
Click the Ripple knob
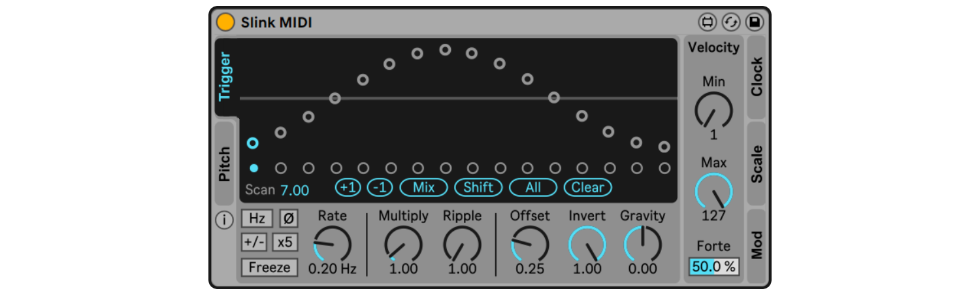pyautogui.click(x=462, y=244)
